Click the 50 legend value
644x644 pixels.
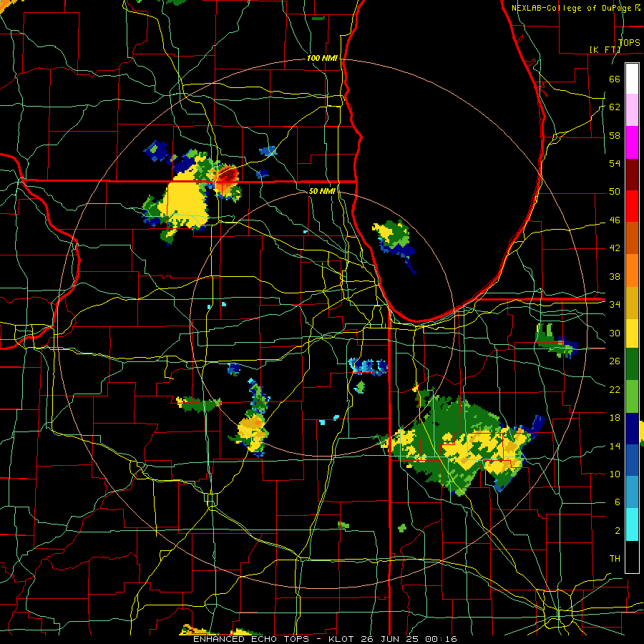coord(615,191)
